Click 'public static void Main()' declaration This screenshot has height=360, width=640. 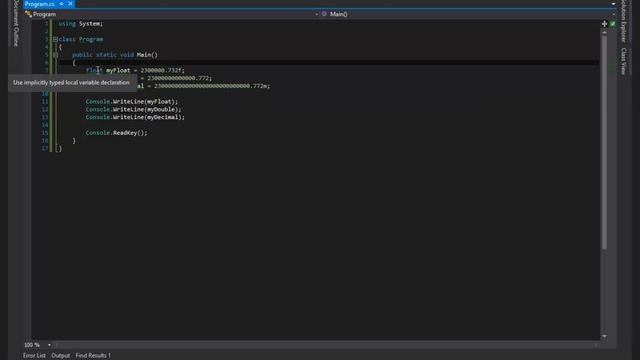(115, 55)
